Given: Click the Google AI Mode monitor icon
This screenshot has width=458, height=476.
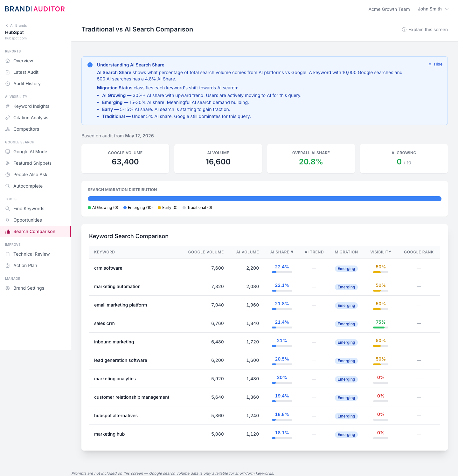Looking at the screenshot, I should (x=8, y=152).
